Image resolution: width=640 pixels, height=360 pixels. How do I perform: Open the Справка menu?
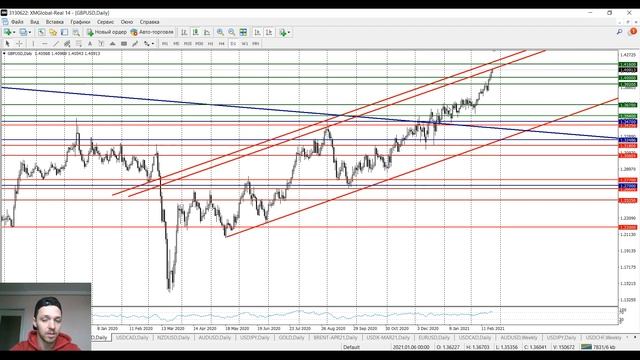(149, 22)
